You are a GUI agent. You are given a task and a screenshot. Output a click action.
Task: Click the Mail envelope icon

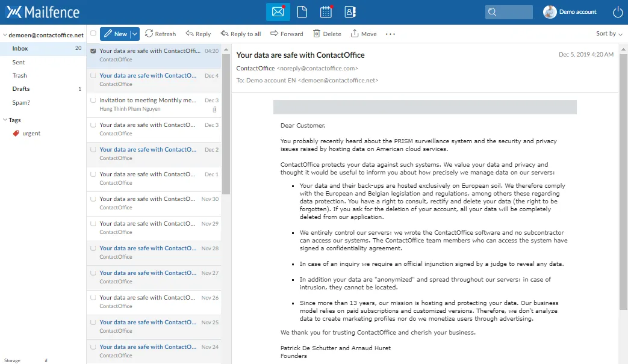point(278,12)
